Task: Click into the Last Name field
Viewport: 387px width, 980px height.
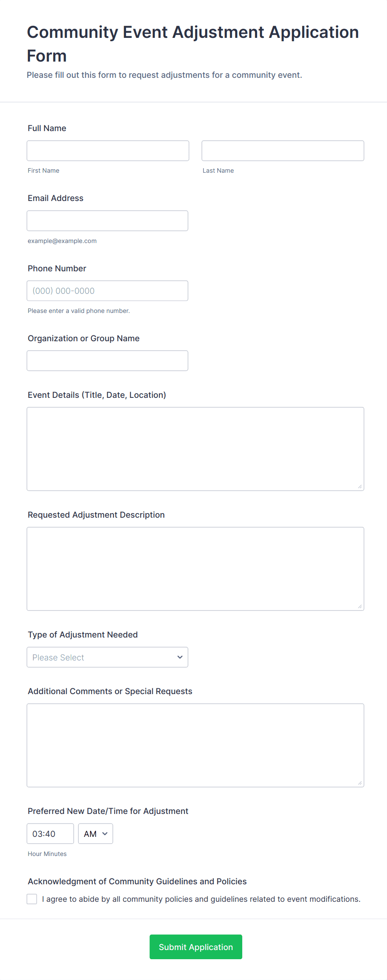Action: [283, 151]
